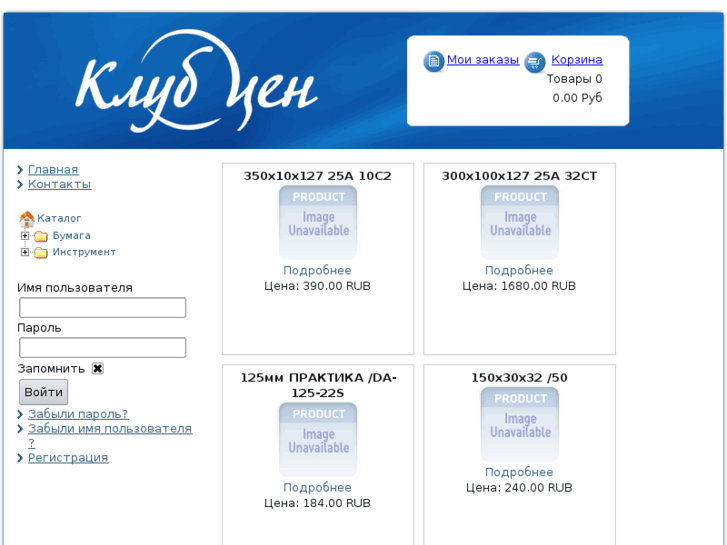Screen dimensions: 727x545
Task: Click the 125мм ПРАКТИКА /DA-125-22S title
Action: click(x=319, y=385)
